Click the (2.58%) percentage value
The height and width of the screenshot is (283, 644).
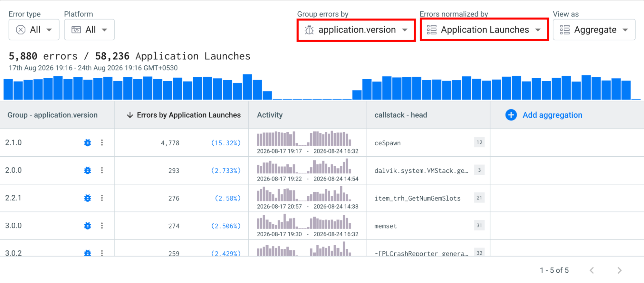point(228,198)
